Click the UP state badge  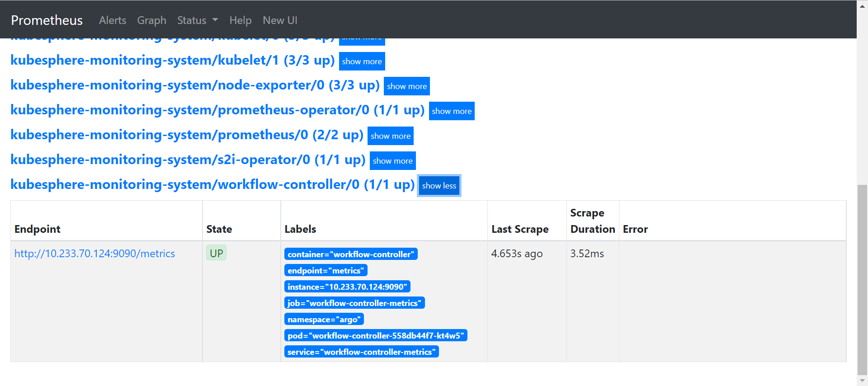click(x=217, y=253)
